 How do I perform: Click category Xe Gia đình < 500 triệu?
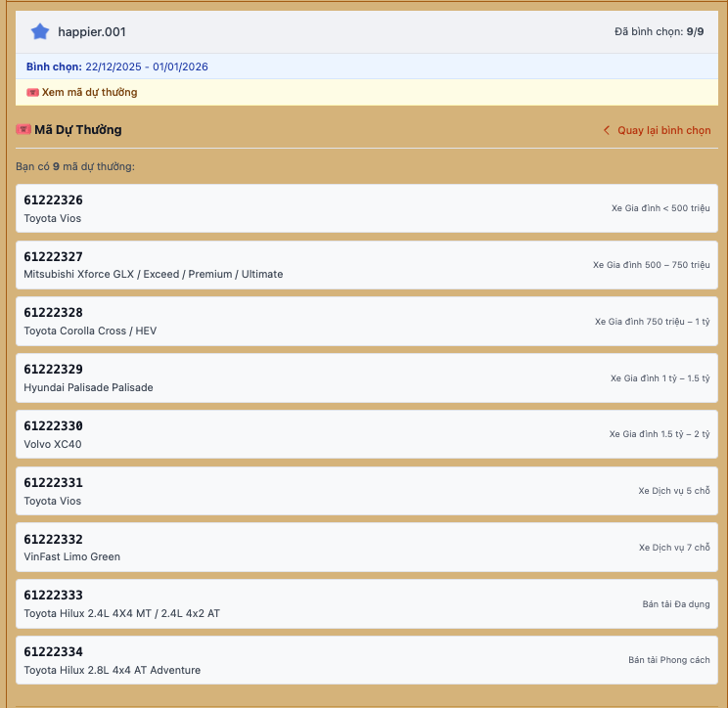click(x=660, y=208)
